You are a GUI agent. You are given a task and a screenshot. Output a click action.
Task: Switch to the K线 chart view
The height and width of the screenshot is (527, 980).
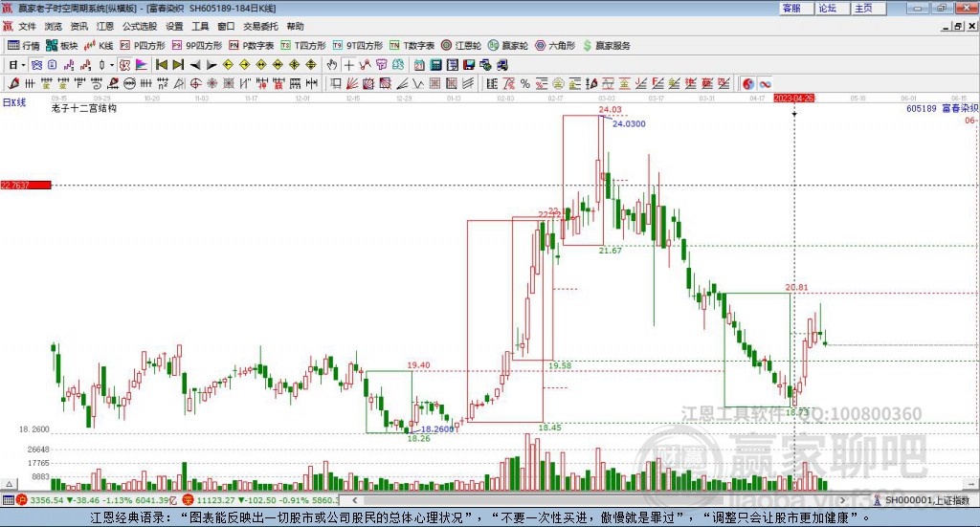pos(99,46)
